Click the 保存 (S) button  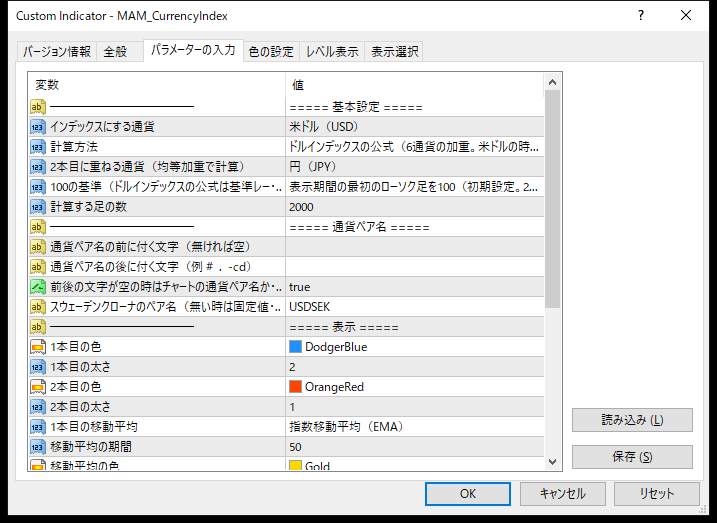click(632, 457)
